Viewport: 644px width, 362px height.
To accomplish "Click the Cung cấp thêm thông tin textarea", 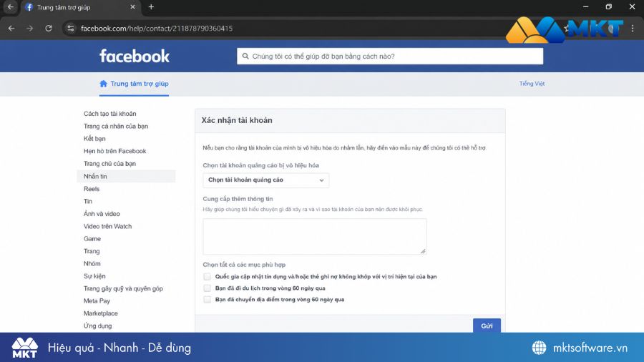I will click(315, 236).
